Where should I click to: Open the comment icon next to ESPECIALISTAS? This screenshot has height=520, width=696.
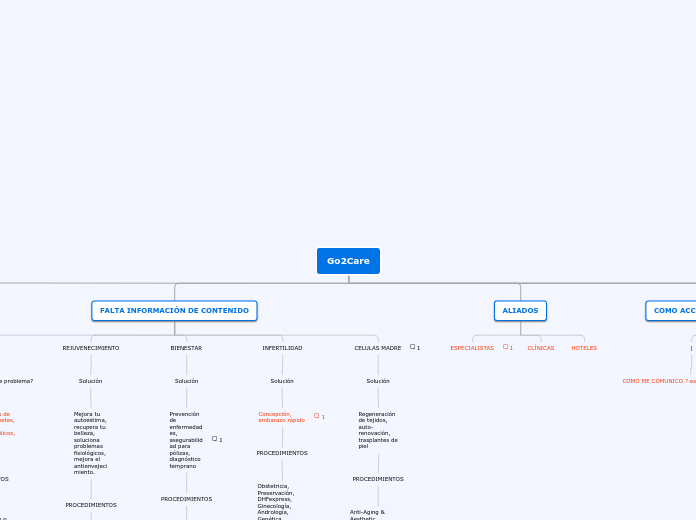[x=505, y=347]
